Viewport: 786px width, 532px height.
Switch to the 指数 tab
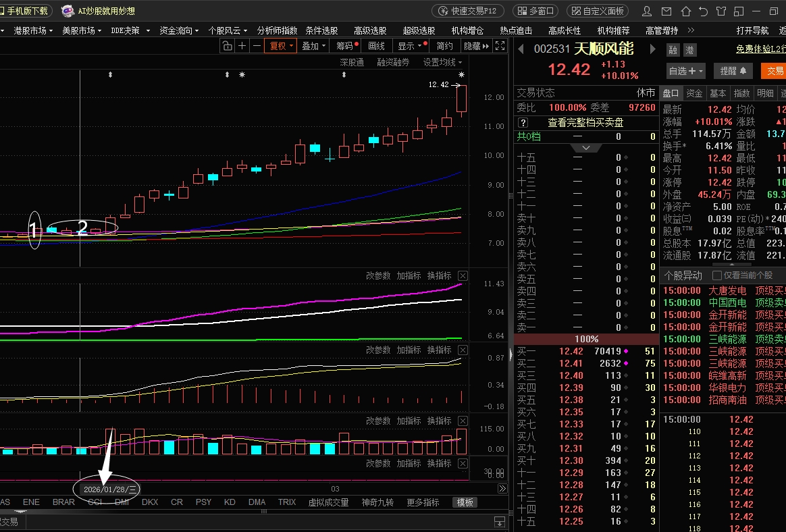(x=741, y=93)
